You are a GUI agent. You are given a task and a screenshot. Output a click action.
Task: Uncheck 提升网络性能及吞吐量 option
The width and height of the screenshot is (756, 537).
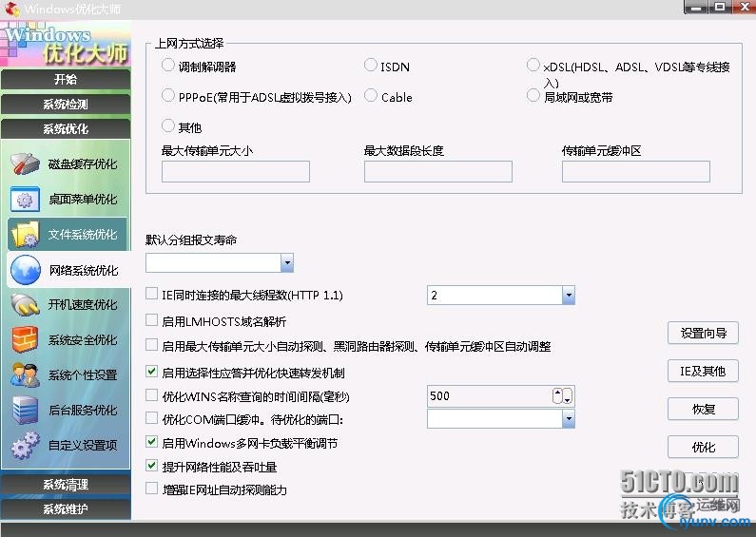pos(151,465)
